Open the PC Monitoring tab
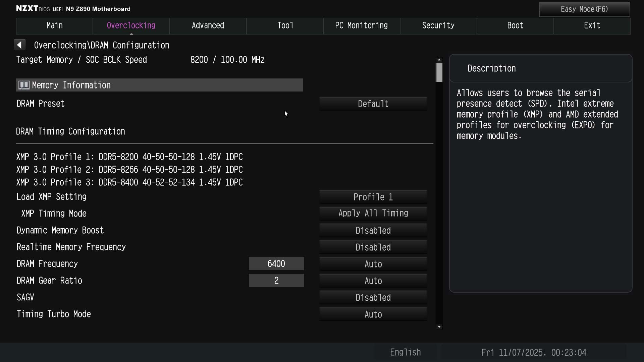This screenshot has height=362, width=644. (x=361, y=26)
